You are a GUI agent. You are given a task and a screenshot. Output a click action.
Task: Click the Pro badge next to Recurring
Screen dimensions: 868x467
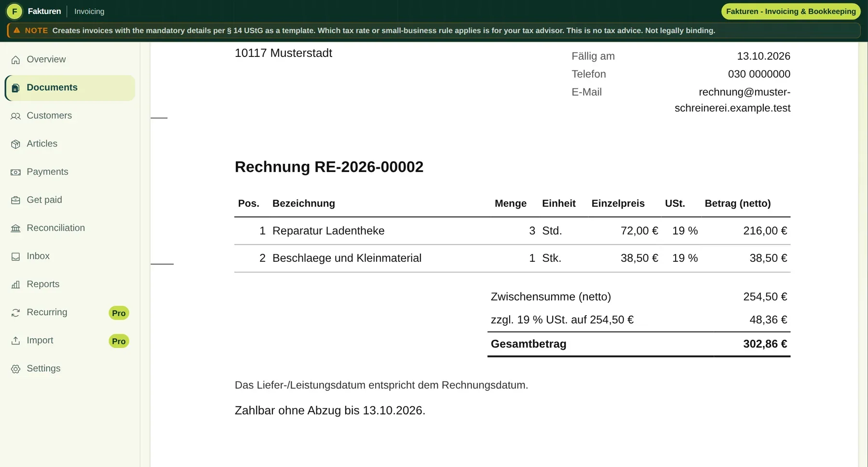click(119, 313)
